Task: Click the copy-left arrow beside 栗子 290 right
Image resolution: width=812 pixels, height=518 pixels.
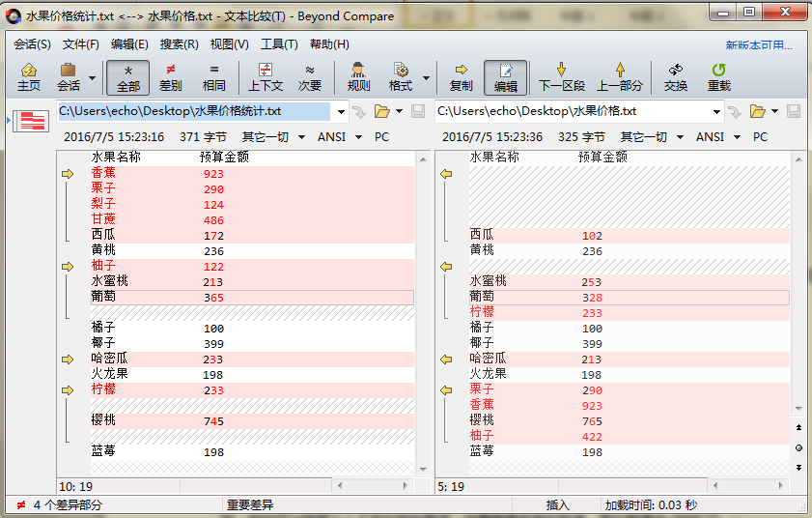Action: coord(446,390)
